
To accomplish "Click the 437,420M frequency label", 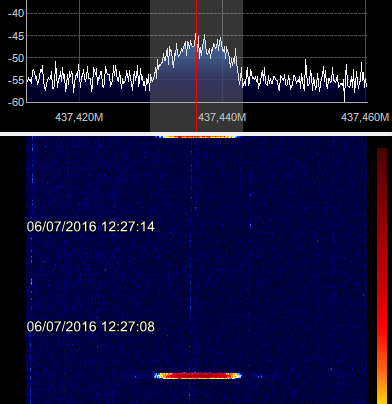I will point(79,117).
